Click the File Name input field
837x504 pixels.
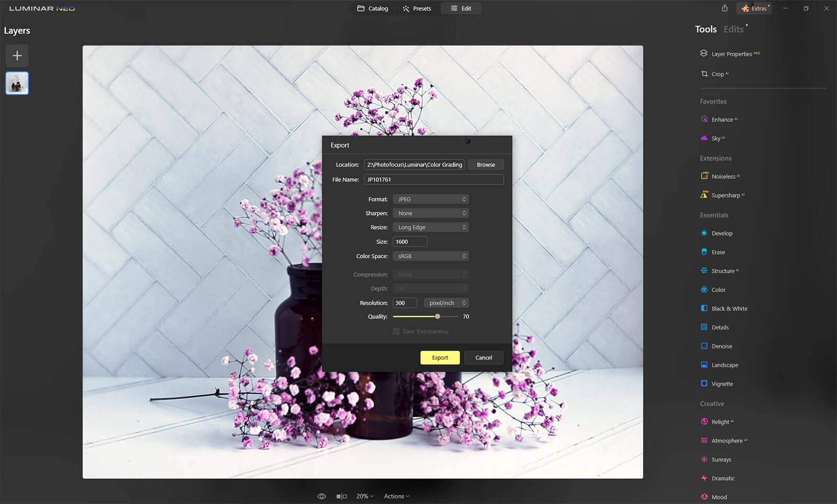coord(434,180)
